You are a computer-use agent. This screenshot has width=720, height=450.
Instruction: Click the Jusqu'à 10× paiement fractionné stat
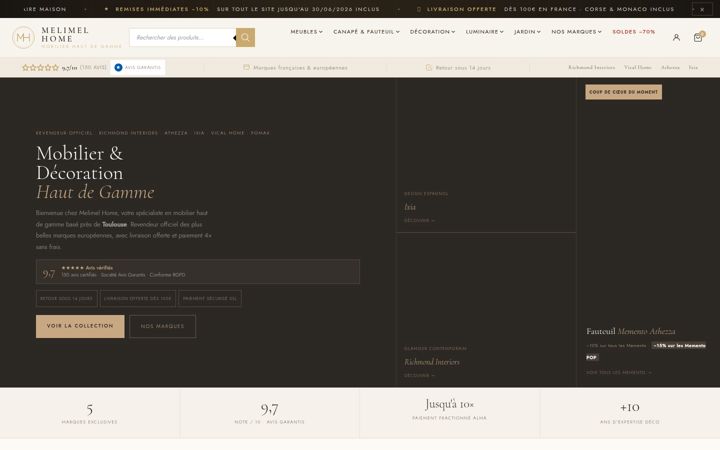pyautogui.click(x=449, y=410)
